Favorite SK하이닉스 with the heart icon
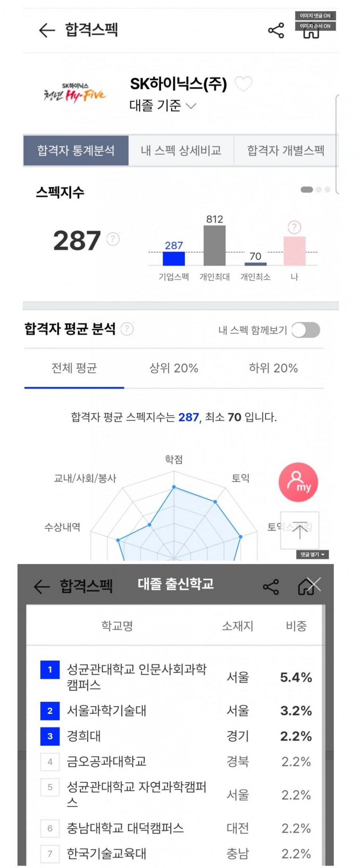The height and width of the screenshot is (868, 358). click(x=243, y=84)
